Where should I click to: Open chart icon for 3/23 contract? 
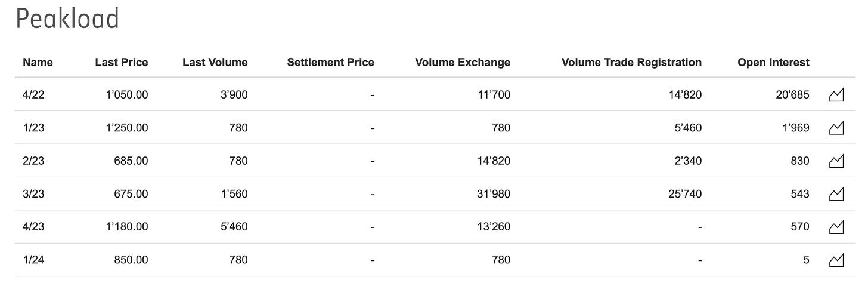pos(836,194)
